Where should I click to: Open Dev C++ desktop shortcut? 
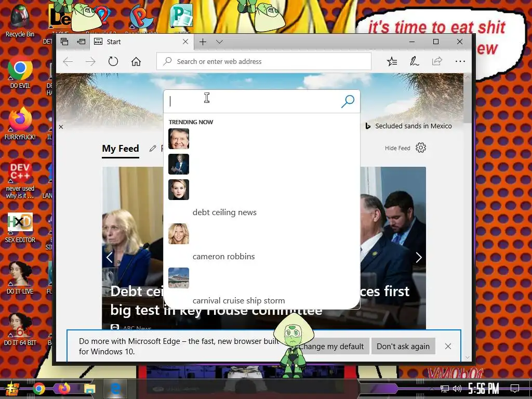[20, 179]
